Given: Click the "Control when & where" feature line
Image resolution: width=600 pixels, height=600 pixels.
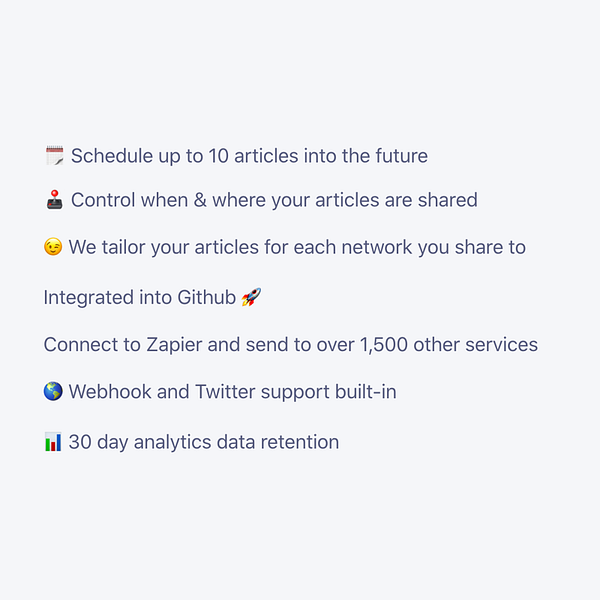Looking at the screenshot, I should pyautogui.click(x=274, y=200).
